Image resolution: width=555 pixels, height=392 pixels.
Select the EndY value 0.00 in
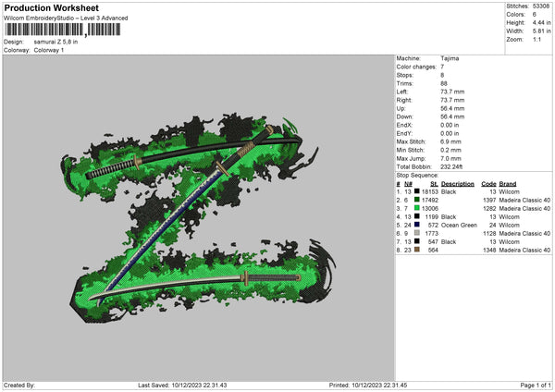pyautogui.click(x=450, y=134)
